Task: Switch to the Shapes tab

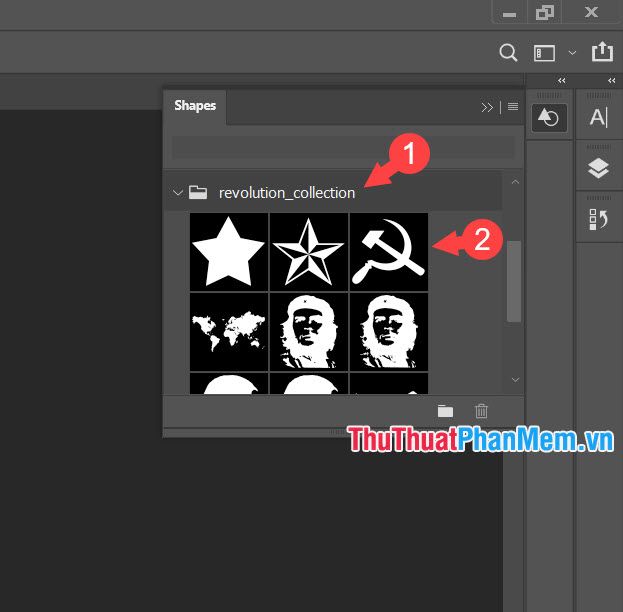Action: pos(195,106)
